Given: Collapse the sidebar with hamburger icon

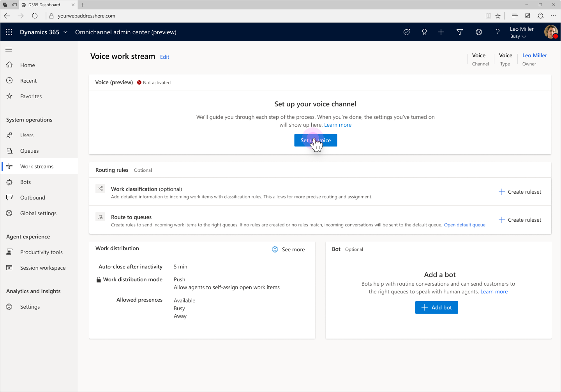Looking at the screenshot, I should tap(9, 49).
